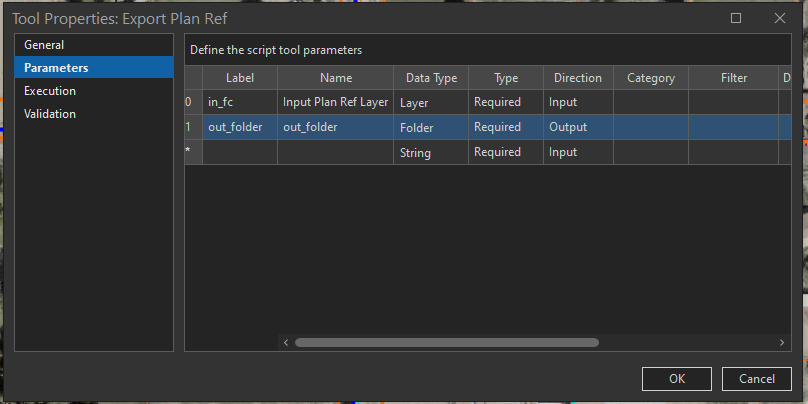Open Data Type for Layer parameter
Screen dimensions: 808x404
tap(430, 102)
